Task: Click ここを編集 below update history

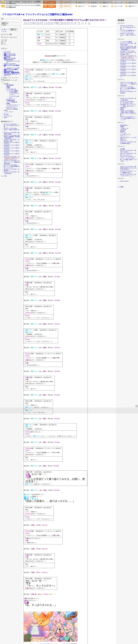Action: click(x=120, y=187)
